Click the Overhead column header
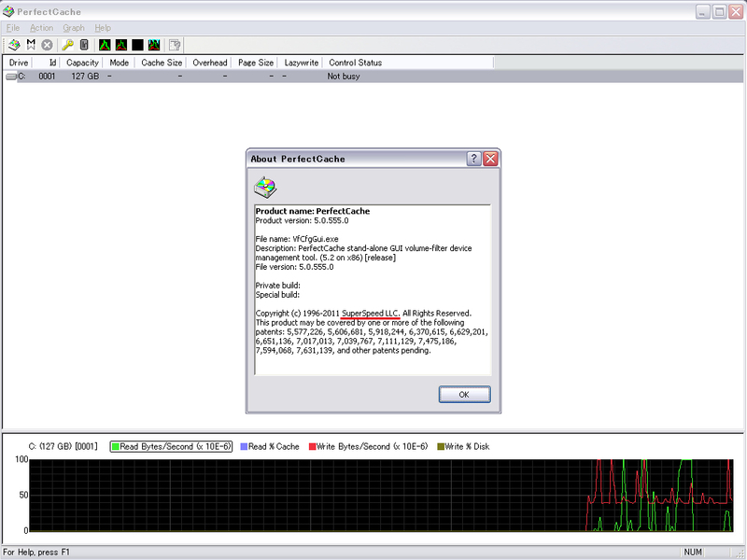This screenshot has width=747, height=560. coord(209,63)
